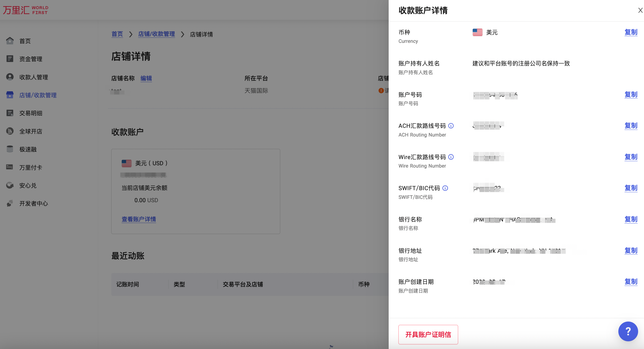644x349 pixels.
Task: Click the ACH汇款路线号码 info icon
Action: [451, 126]
